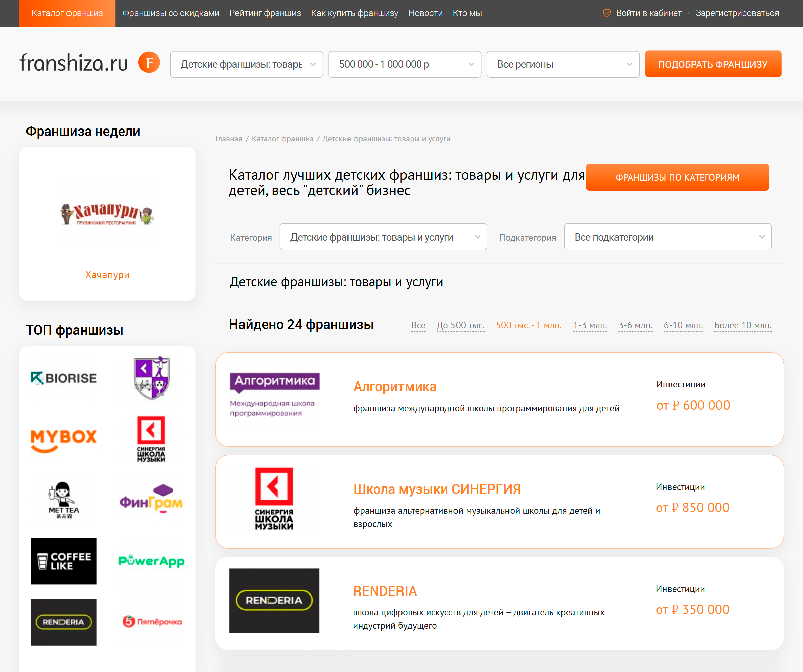The height and width of the screenshot is (672, 803).
Task: Click the Школа музыки СИНЕРГИЯ card logo
Action: [274, 498]
